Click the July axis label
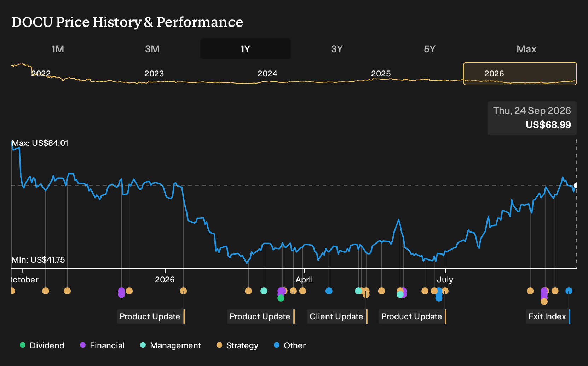Image resolution: width=588 pixels, height=366 pixels. click(x=445, y=280)
